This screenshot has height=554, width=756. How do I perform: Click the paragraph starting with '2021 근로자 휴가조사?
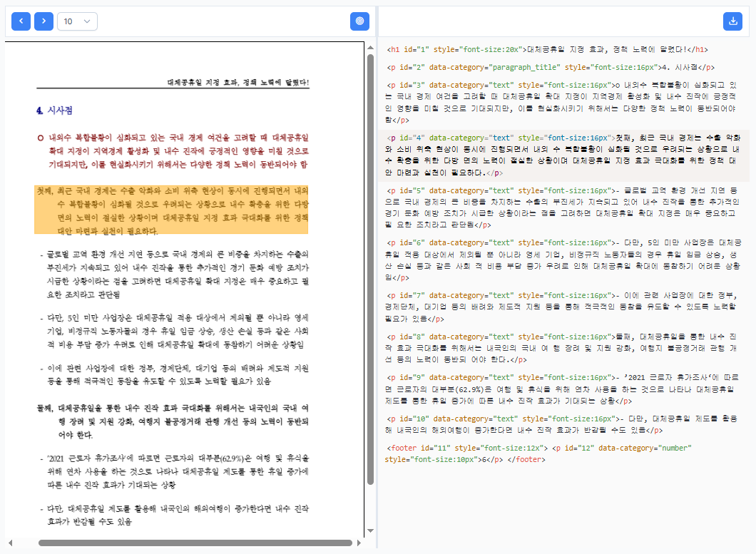click(x=175, y=471)
